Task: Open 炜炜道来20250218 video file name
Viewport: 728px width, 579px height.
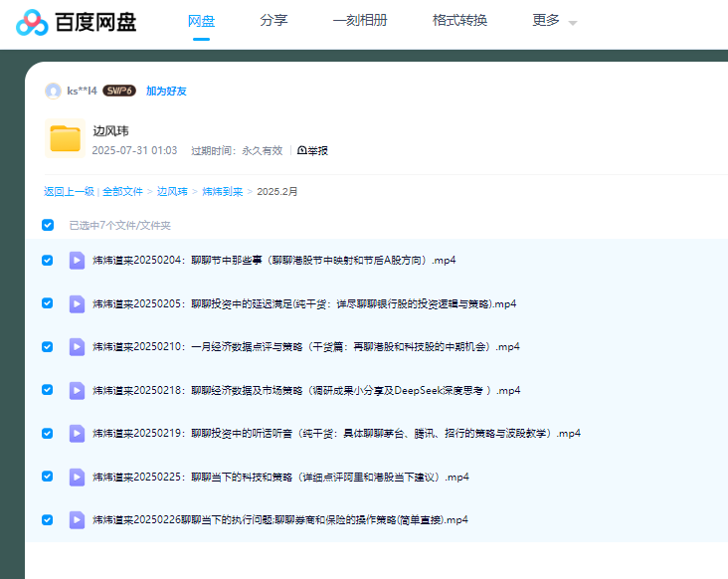Action: click(x=306, y=390)
